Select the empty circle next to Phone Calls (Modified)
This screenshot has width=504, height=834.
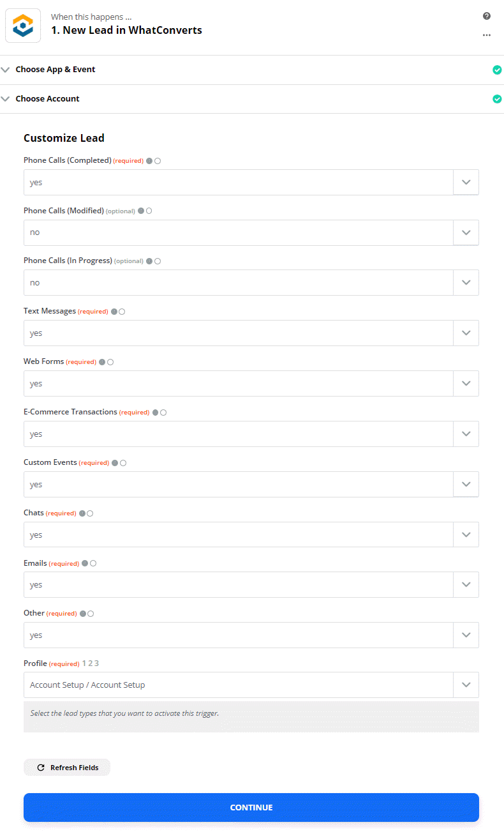pyautogui.click(x=149, y=211)
